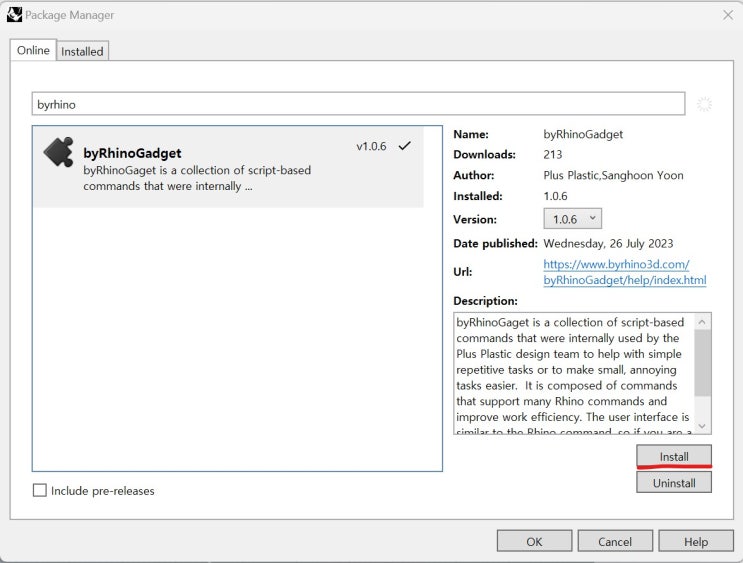Screen dimensions: 743x563
Task: Click the loading spinner beside the search box
Action: point(704,104)
